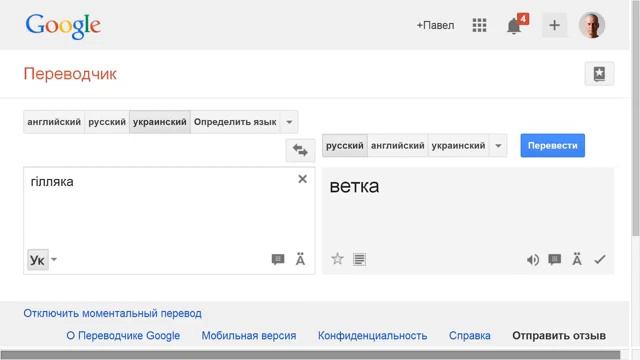Select русский as source language
The height and width of the screenshot is (360, 640).
click(x=107, y=122)
